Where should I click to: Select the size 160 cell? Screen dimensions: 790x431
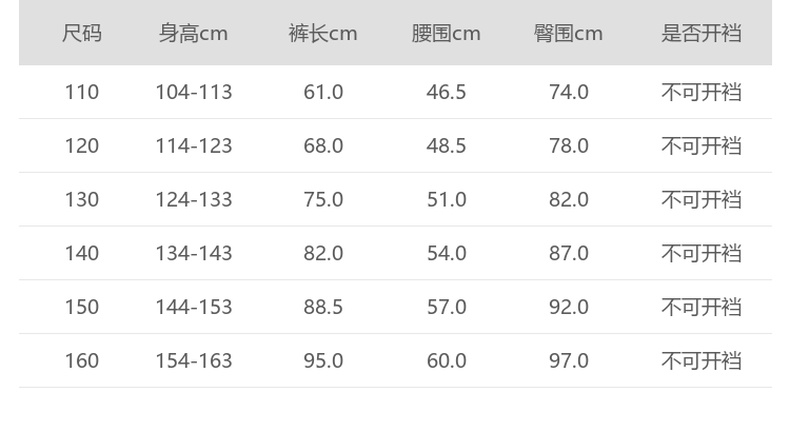(82, 361)
